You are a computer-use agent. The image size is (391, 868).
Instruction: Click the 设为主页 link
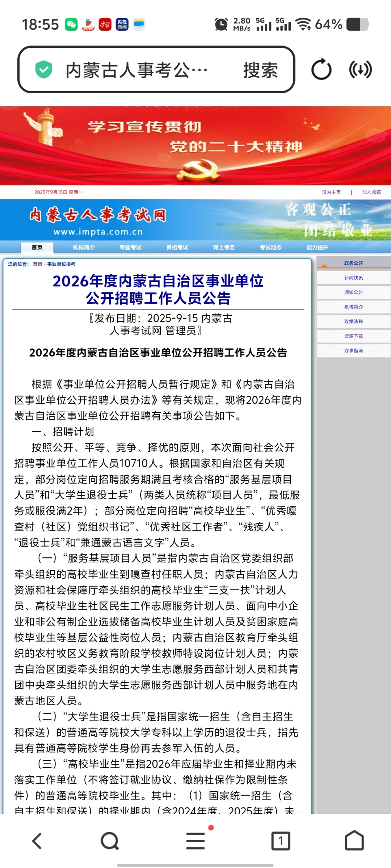tap(331, 192)
